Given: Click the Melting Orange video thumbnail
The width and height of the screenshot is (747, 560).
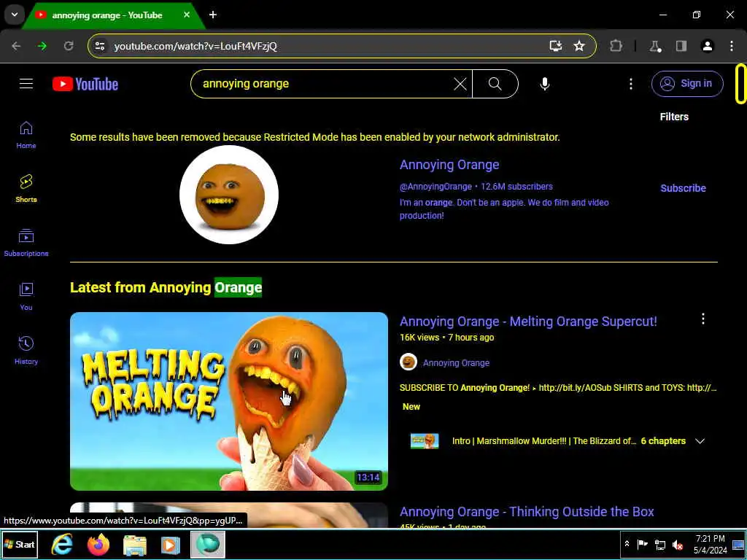Looking at the screenshot, I should (229, 402).
